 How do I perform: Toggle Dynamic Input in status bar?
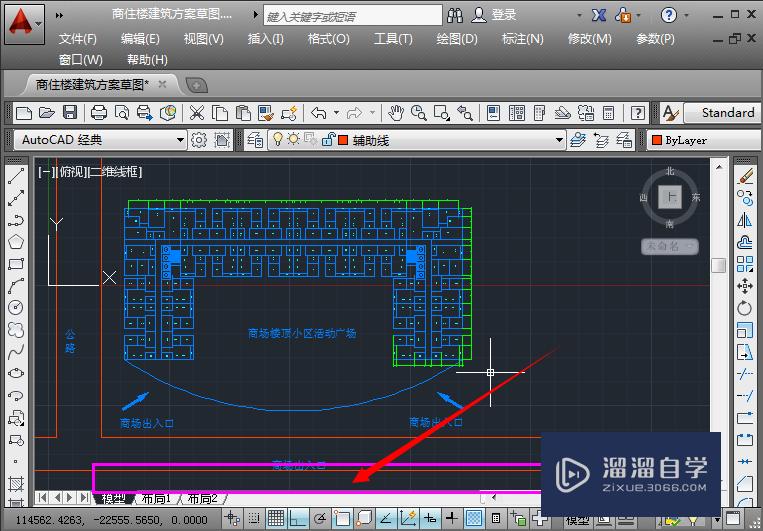click(430, 518)
